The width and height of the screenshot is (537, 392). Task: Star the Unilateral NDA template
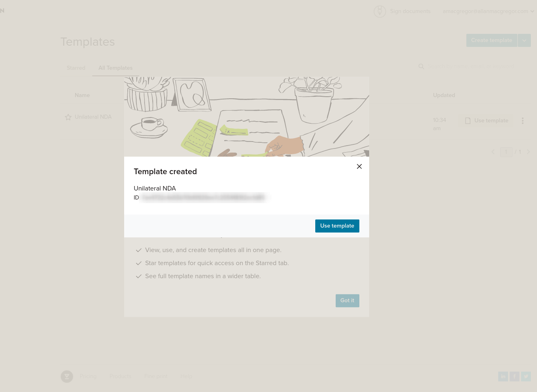point(68,117)
